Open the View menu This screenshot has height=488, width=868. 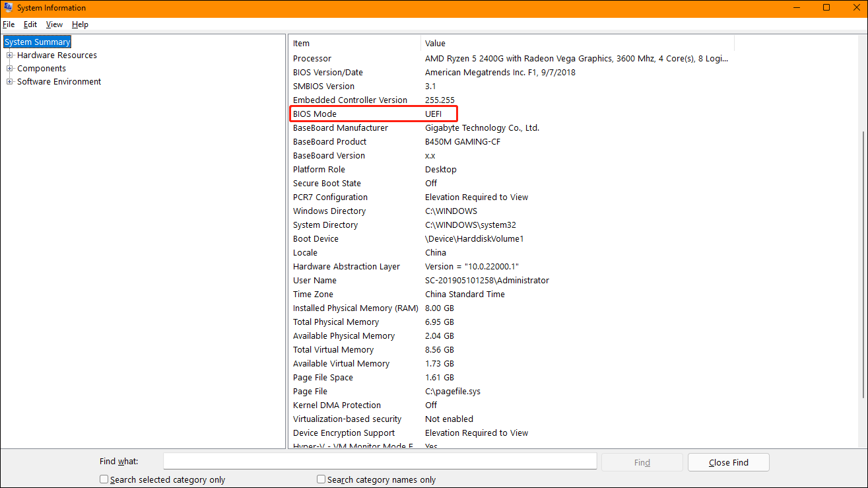pyautogui.click(x=55, y=24)
